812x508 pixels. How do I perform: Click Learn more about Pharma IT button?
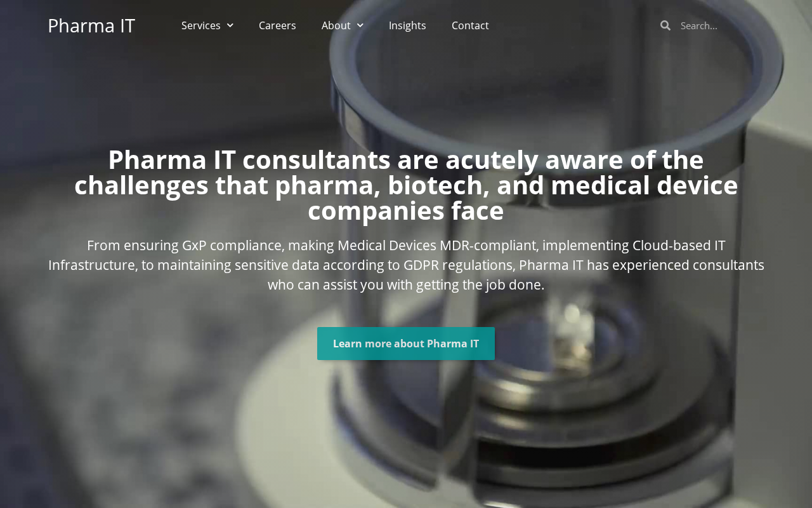click(x=406, y=344)
